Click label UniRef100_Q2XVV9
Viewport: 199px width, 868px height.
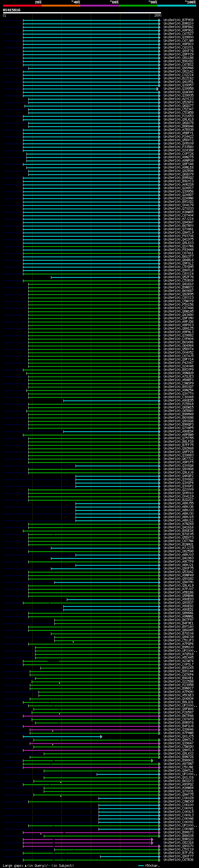[178, 489]
